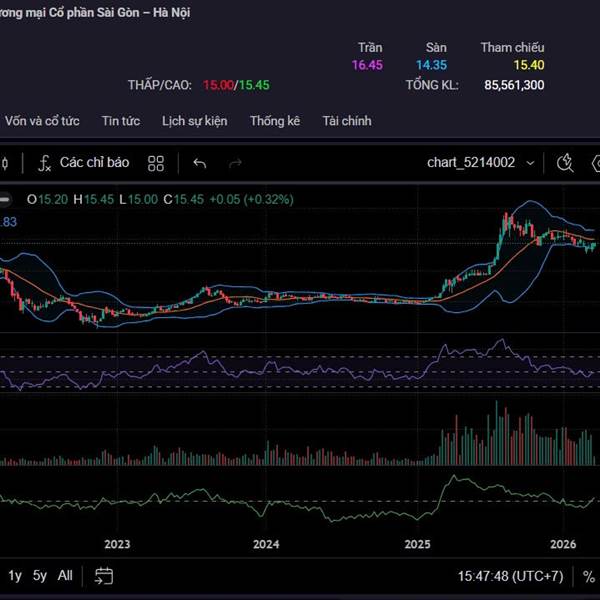Image resolution: width=600 pixels, height=600 pixels.
Task: Click the chevron next to chart_5214002
Action: click(530, 162)
